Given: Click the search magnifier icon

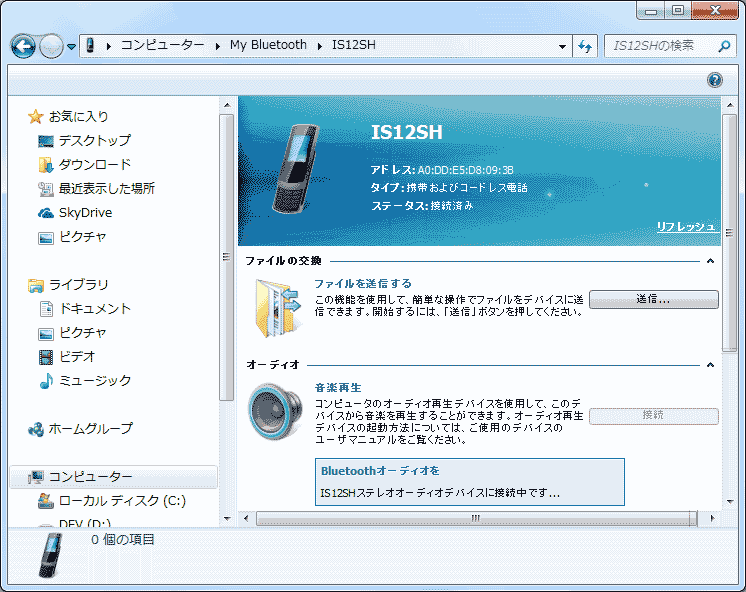Looking at the screenshot, I should pyautogui.click(x=725, y=46).
